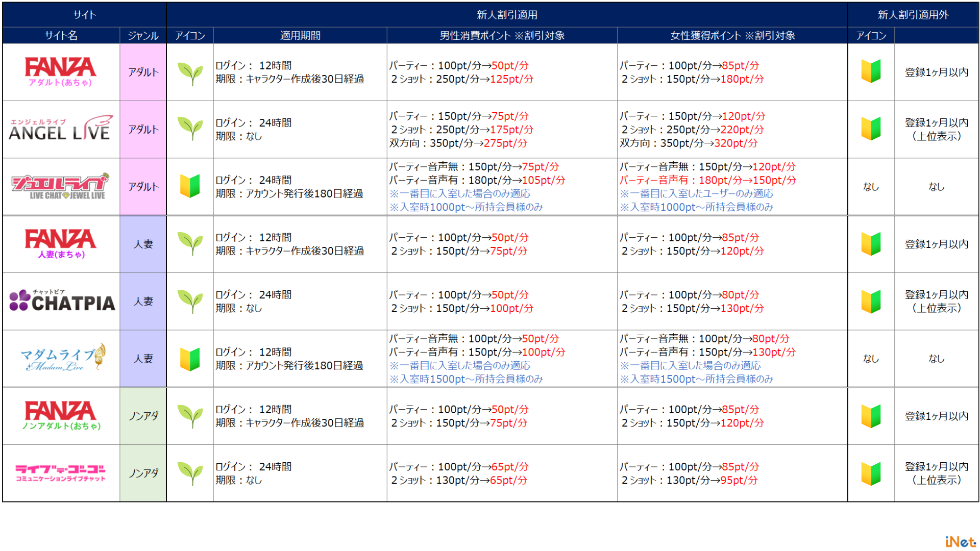
Task: Click the マダムライブ Madam Live logo
Action: (63, 358)
